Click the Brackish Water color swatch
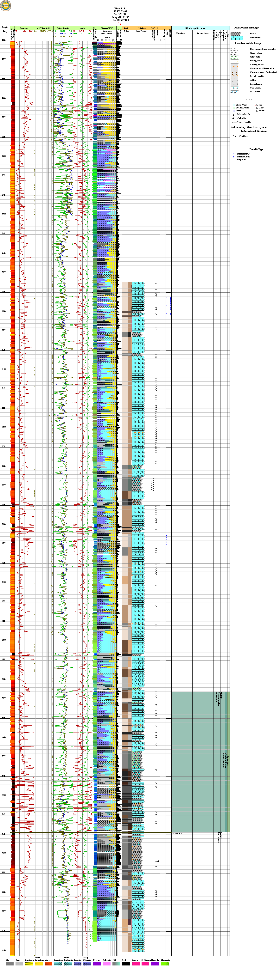Image resolution: width=280 pixels, height=980 pixels. [234, 108]
